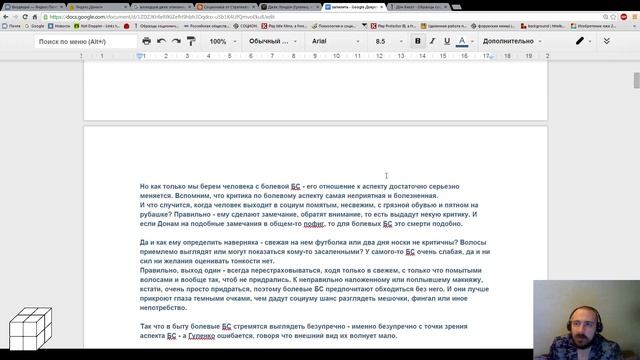The height and width of the screenshot is (360, 640).
Task: Switch to the Яндекс Почта inbox tab
Action: point(33,7)
